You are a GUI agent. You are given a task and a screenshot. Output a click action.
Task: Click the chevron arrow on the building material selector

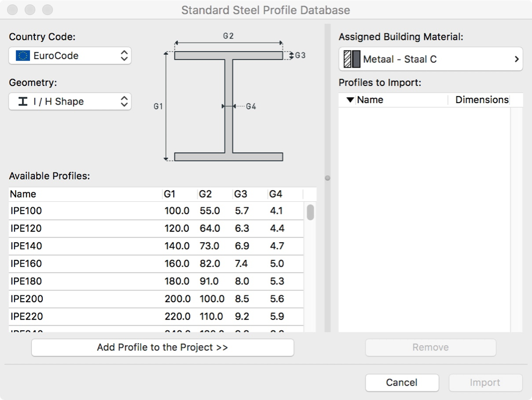(516, 59)
